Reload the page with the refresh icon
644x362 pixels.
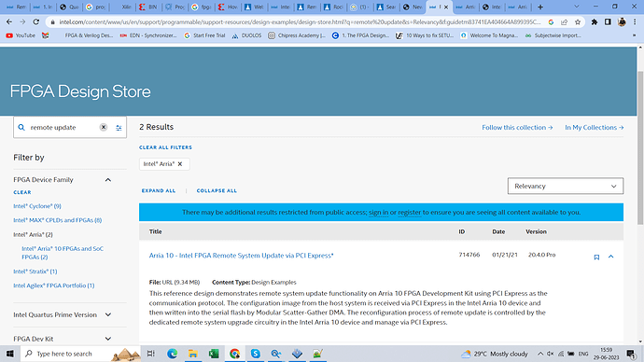(x=36, y=22)
